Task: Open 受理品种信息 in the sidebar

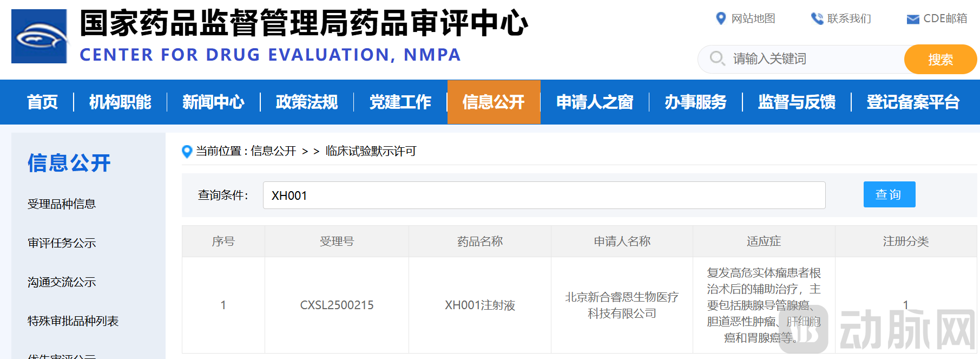Action: coord(62,204)
